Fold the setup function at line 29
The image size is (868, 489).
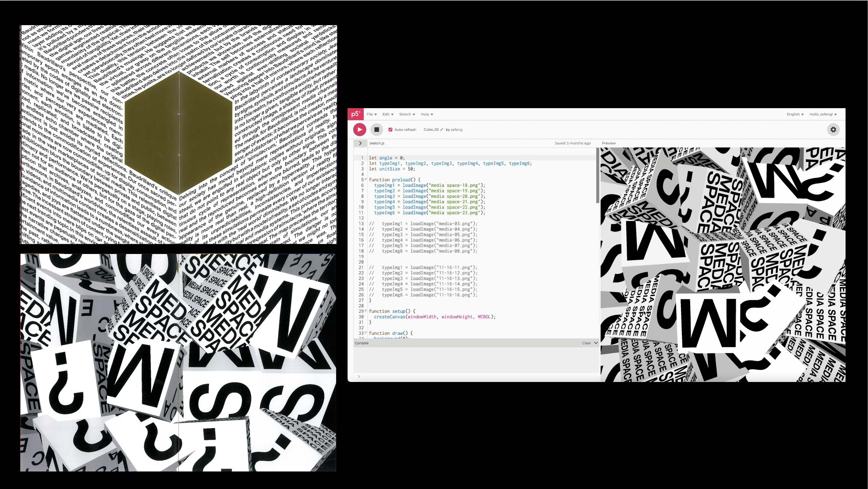coord(366,311)
